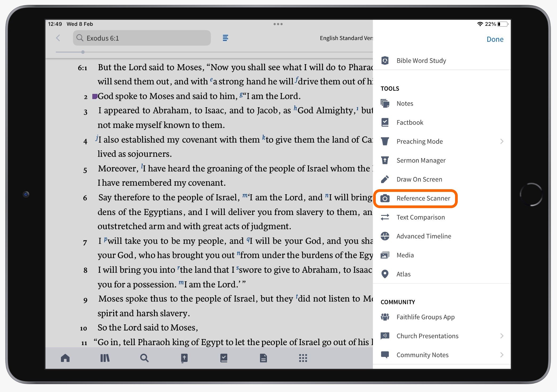Open the Notes tool icon
This screenshot has height=392, width=557.
coord(385,103)
